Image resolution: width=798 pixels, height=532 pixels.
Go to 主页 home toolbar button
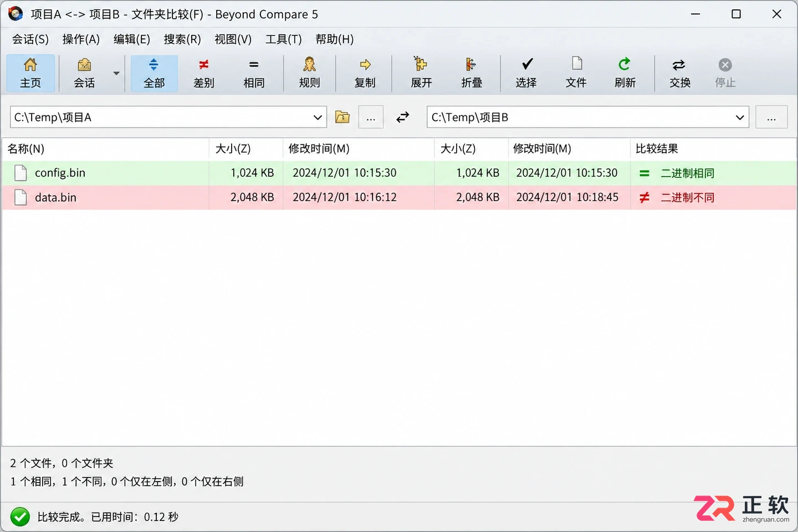30,73
